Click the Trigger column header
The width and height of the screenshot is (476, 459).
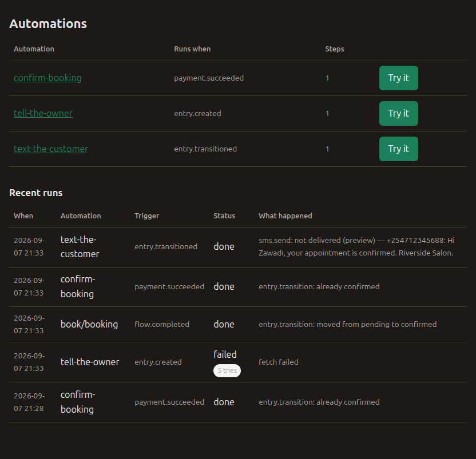click(x=146, y=215)
